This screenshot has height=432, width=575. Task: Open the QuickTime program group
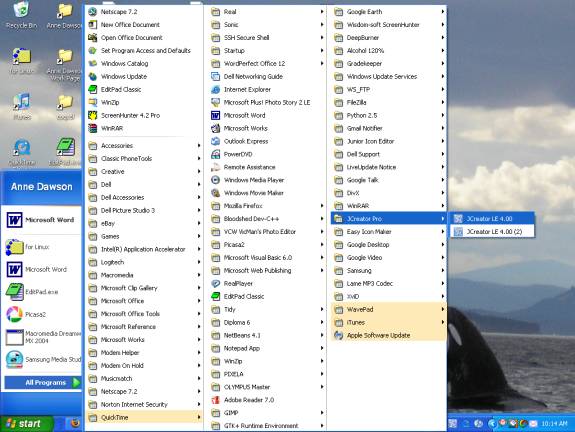click(x=144, y=417)
